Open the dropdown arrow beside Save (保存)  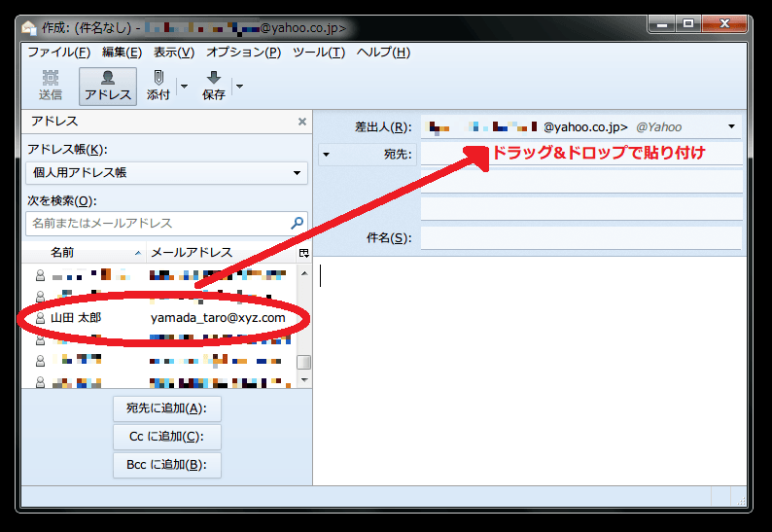(238, 86)
